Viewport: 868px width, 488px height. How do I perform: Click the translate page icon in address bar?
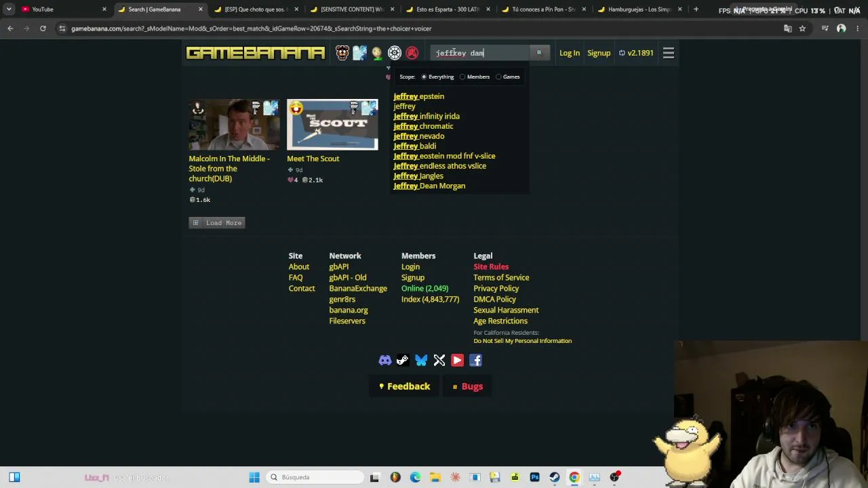[x=787, y=28]
